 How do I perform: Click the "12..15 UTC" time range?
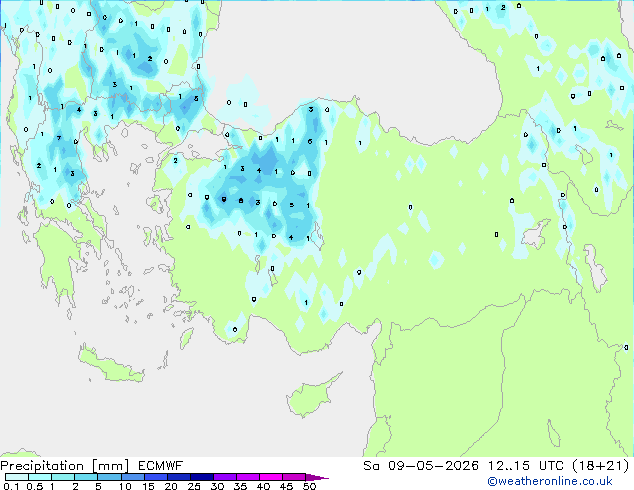coord(525,466)
